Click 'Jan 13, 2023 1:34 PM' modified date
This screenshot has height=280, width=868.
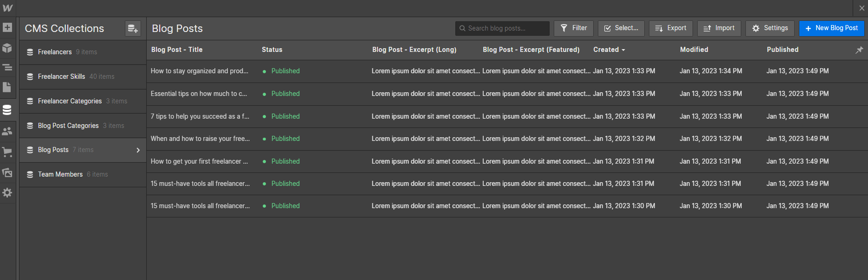[711, 71]
